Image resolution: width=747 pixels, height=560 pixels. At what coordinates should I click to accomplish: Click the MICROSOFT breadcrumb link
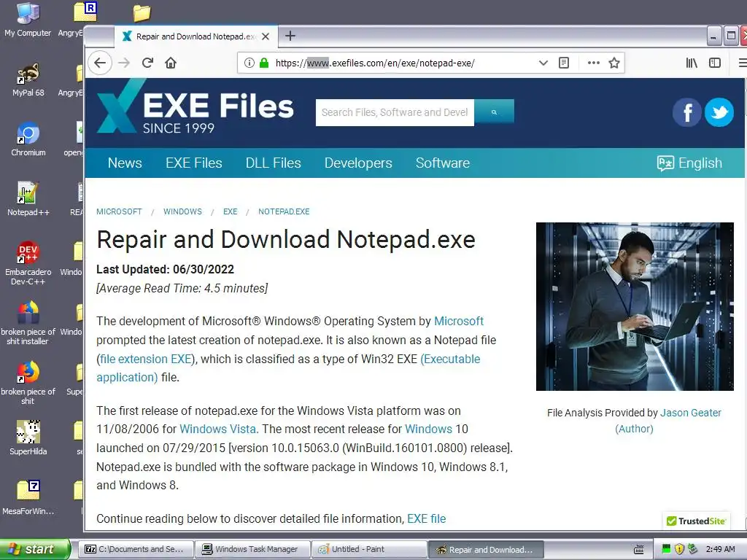[119, 211]
